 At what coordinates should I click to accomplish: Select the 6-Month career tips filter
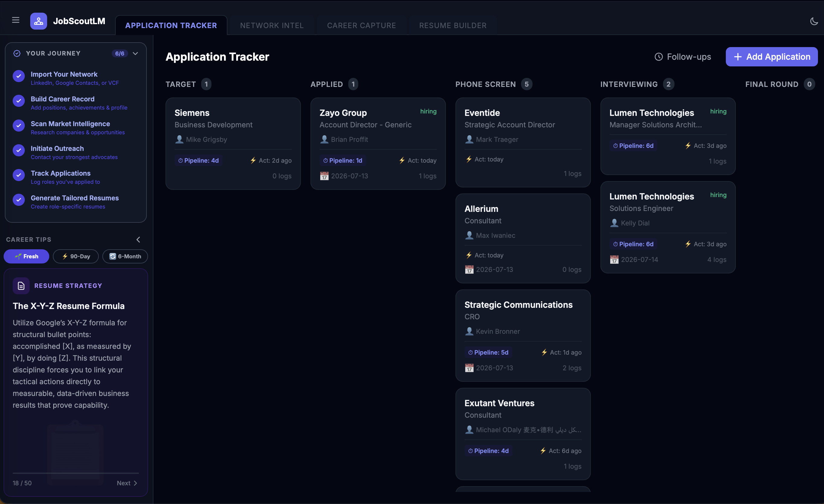coord(125,256)
